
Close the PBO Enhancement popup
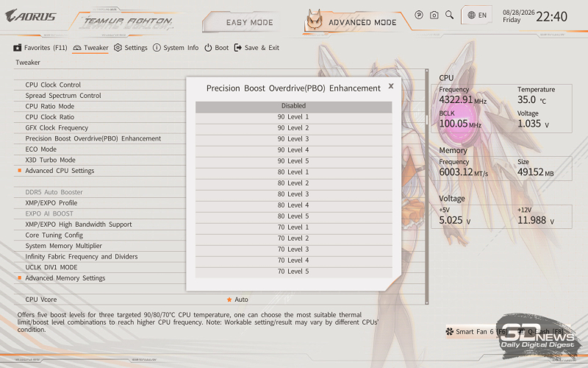click(x=391, y=86)
